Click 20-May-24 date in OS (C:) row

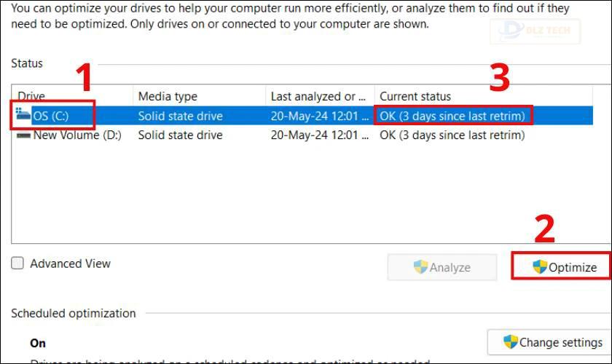pos(320,116)
